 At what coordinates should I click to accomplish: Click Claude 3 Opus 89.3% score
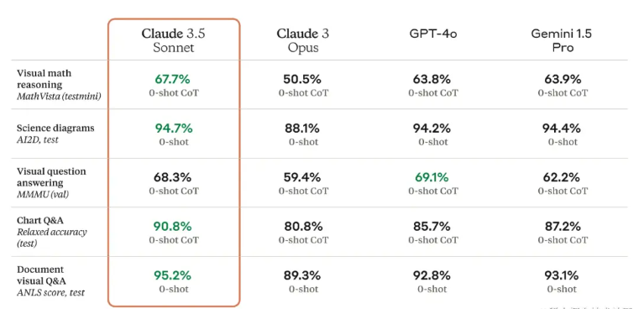(302, 275)
